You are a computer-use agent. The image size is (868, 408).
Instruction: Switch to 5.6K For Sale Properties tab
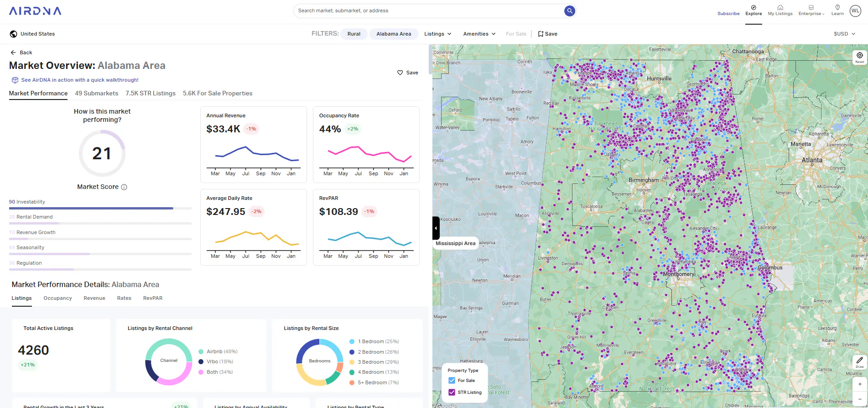point(218,93)
